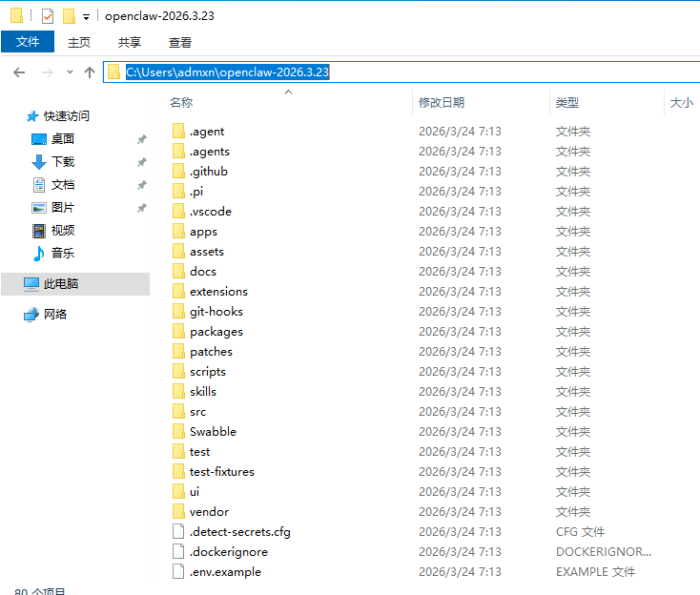Open the .dockerignore file
This screenshot has height=595, width=700.
click(228, 552)
